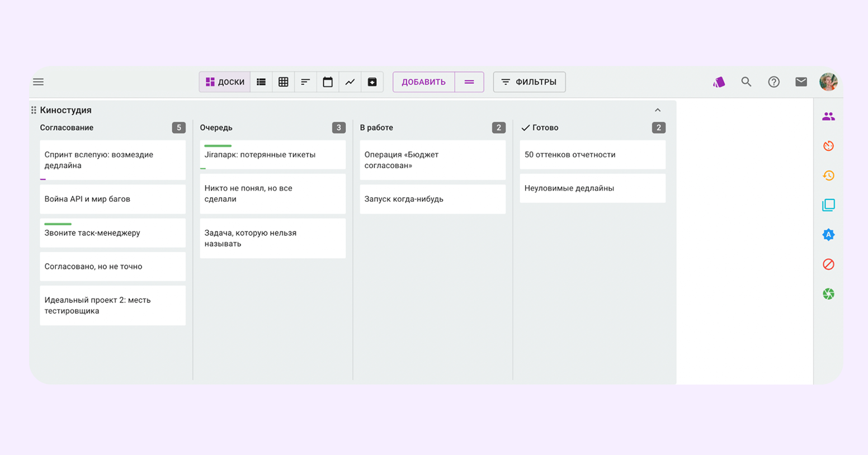Click the red blocked circle sidebar icon
868x455 pixels.
click(828, 264)
